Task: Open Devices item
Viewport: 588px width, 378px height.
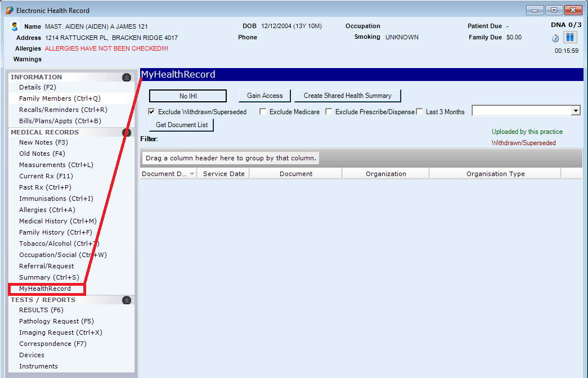Action: 32,355
